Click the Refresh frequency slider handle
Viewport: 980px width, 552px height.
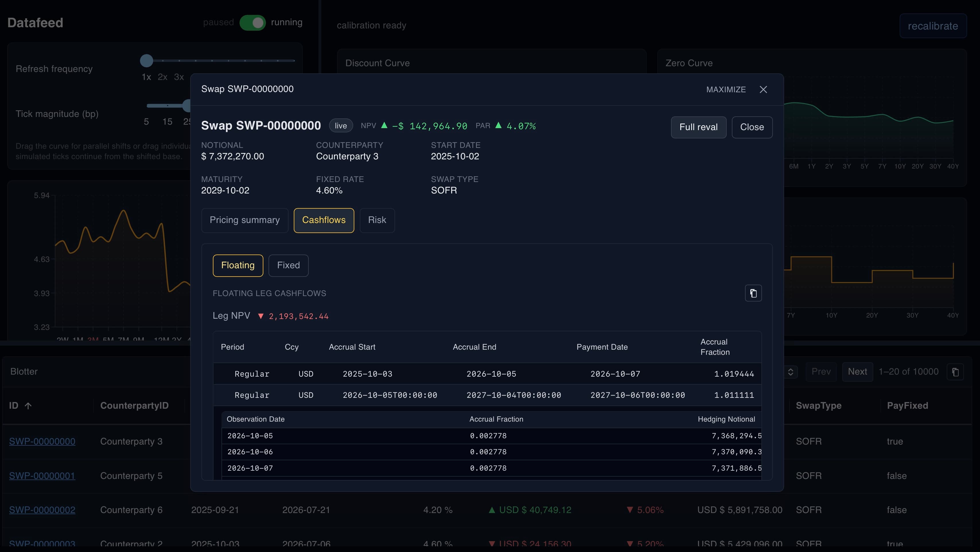[147, 60]
